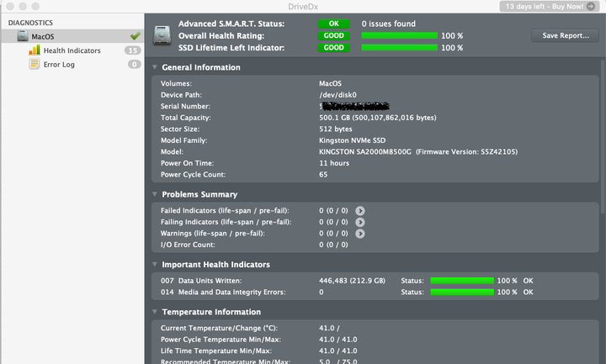Image resolution: width=606 pixels, height=364 pixels.
Task: Click the Volumes value MacOS
Action: (x=330, y=83)
